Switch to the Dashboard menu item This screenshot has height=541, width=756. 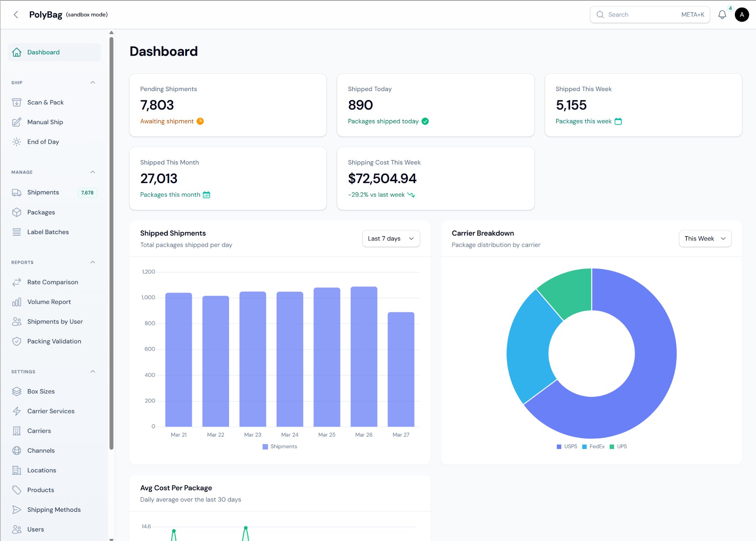coord(43,52)
